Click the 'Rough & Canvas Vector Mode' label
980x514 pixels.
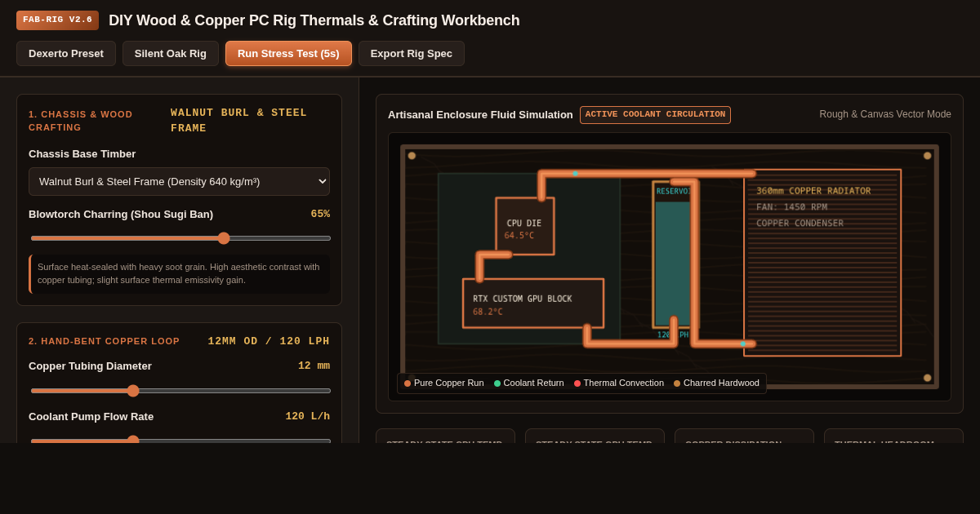[x=885, y=114]
